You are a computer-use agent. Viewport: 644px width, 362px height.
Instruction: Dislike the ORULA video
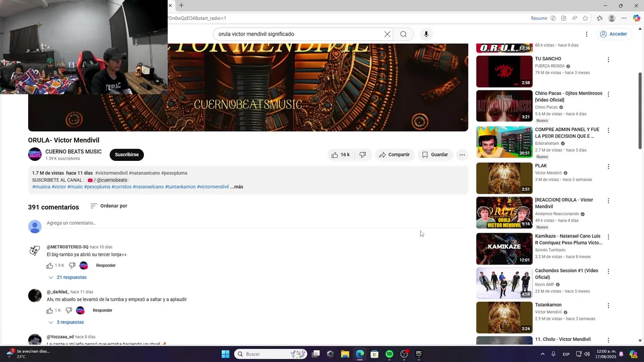(363, 155)
